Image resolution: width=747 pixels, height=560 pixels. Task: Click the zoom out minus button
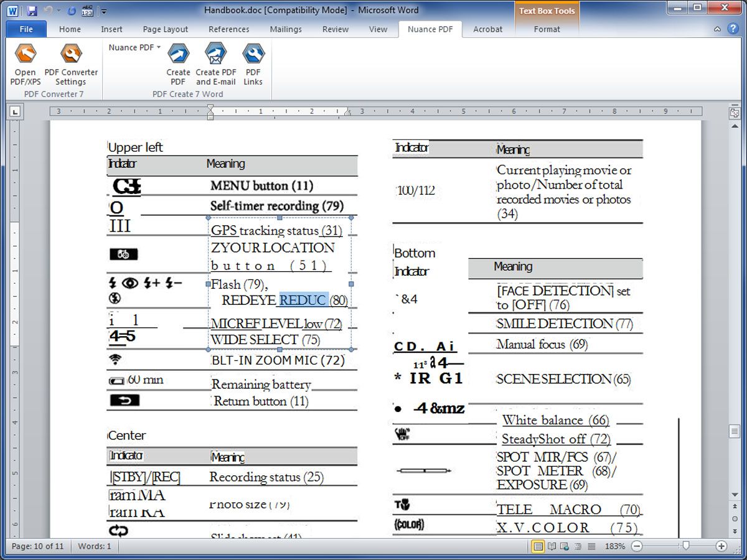637,546
